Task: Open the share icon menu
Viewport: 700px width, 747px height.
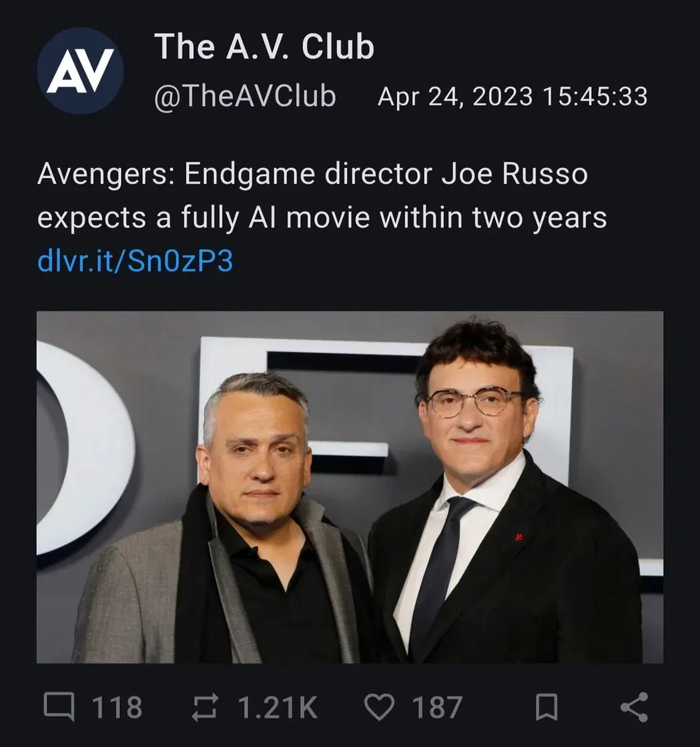Action: pyautogui.click(x=634, y=706)
